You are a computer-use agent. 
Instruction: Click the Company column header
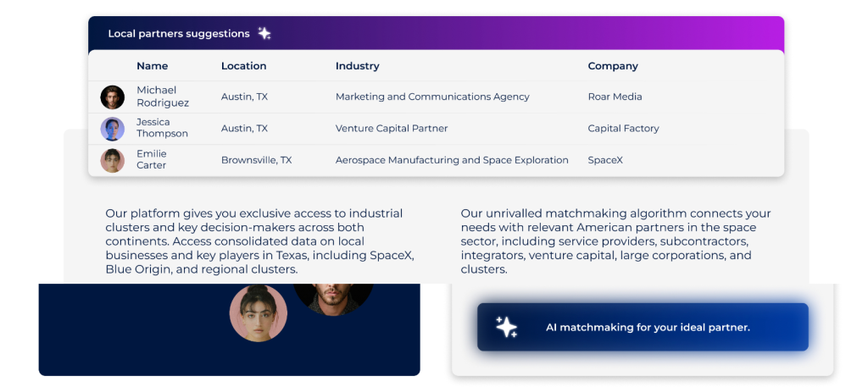click(x=613, y=66)
